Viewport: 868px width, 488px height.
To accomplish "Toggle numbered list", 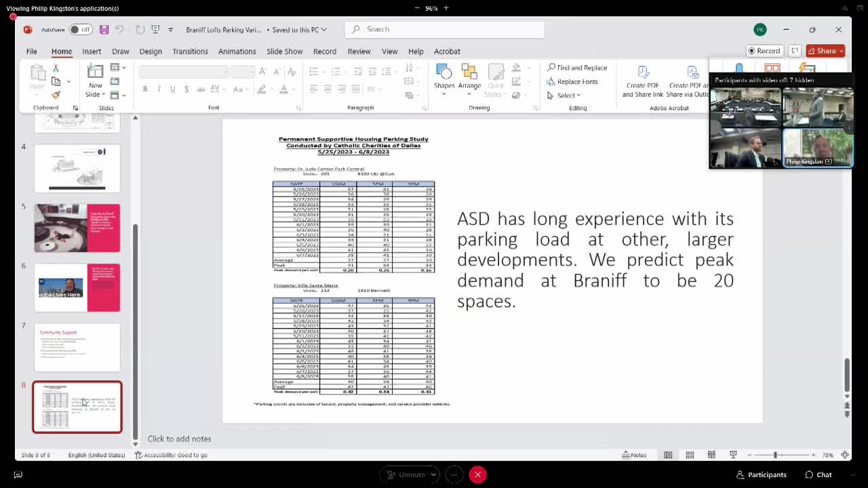I will click(x=337, y=71).
